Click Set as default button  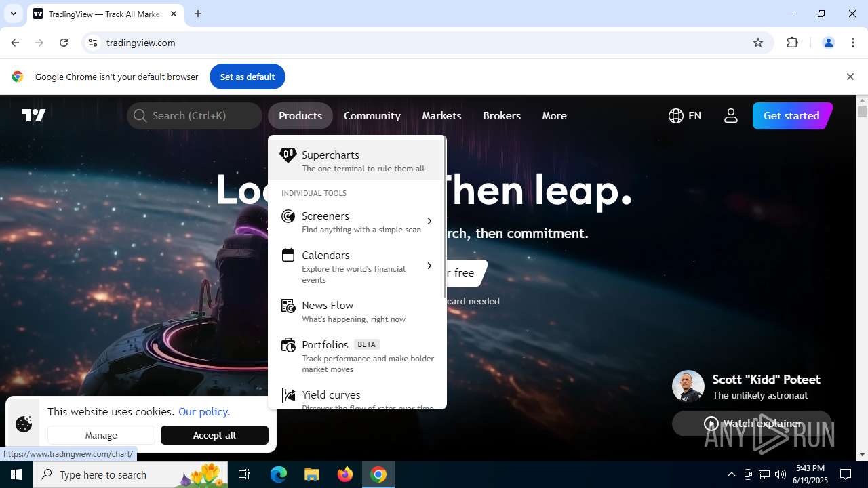coord(248,77)
